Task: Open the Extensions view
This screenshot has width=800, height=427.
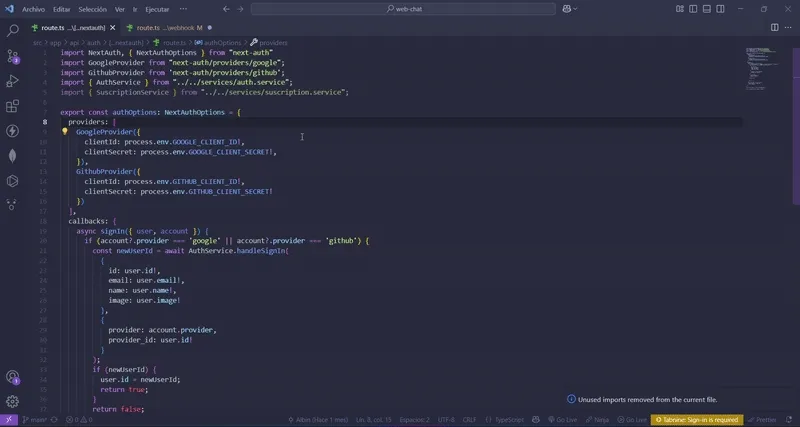Action: coord(12,106)
